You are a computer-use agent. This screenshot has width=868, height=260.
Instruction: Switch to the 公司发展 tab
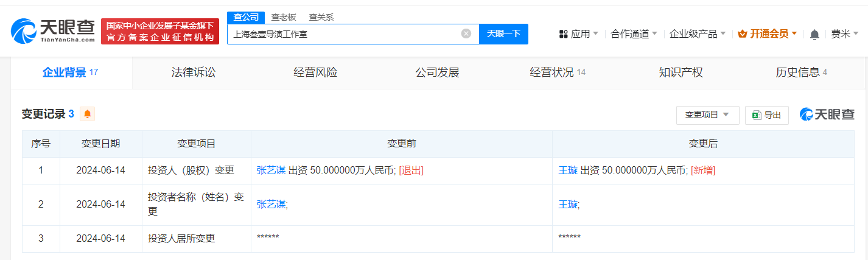437,72
